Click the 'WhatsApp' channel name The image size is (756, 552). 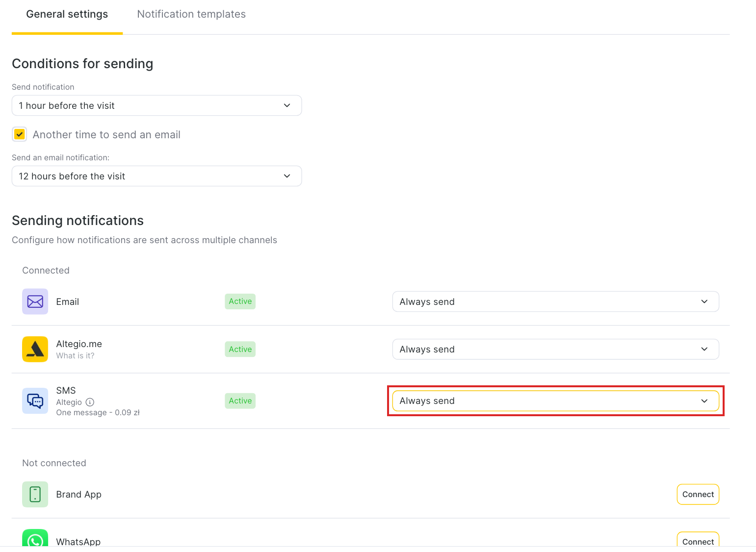coord(78,542)
